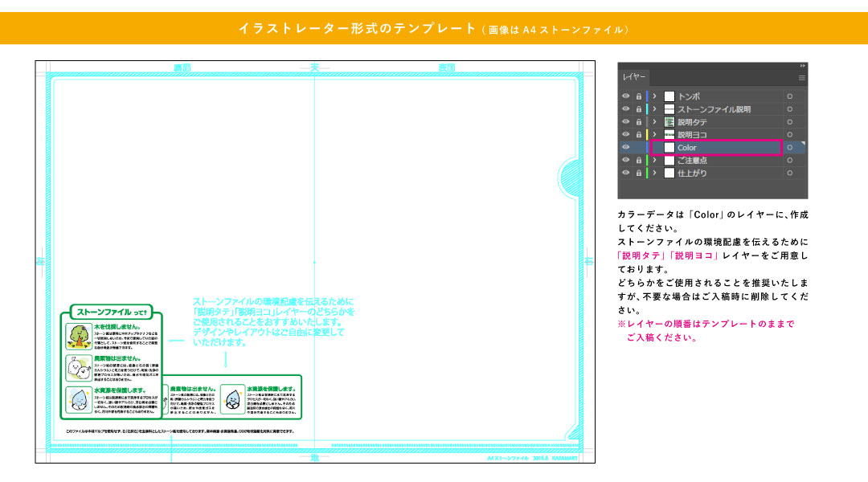
Task: Click lock icon on 説明タテ layer
Action: 638,122
